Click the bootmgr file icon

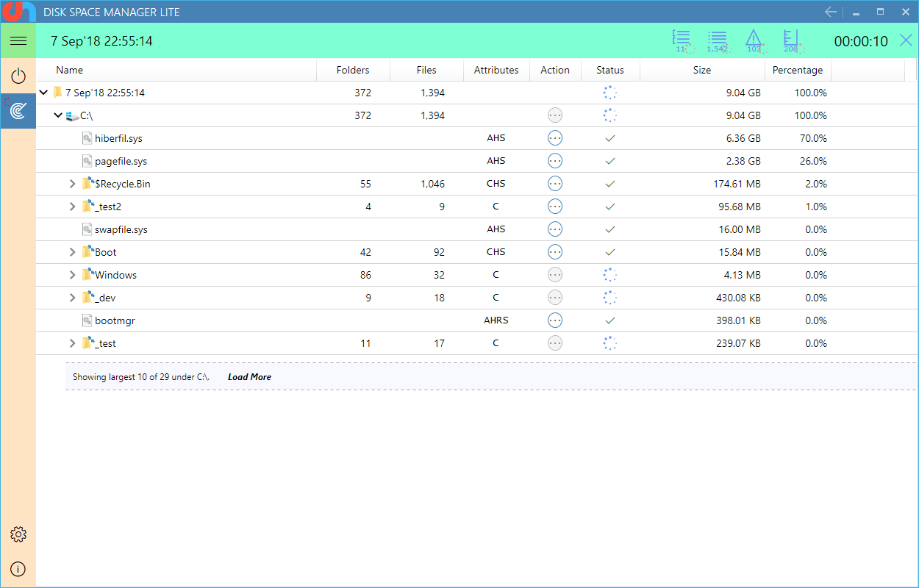pyautogui.click(x=87, y=320)
